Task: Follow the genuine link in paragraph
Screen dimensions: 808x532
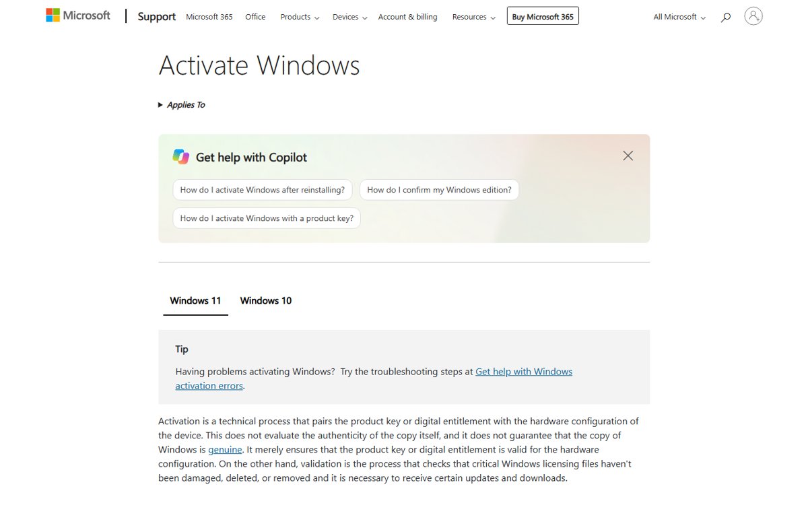Action: click(225, 449)
